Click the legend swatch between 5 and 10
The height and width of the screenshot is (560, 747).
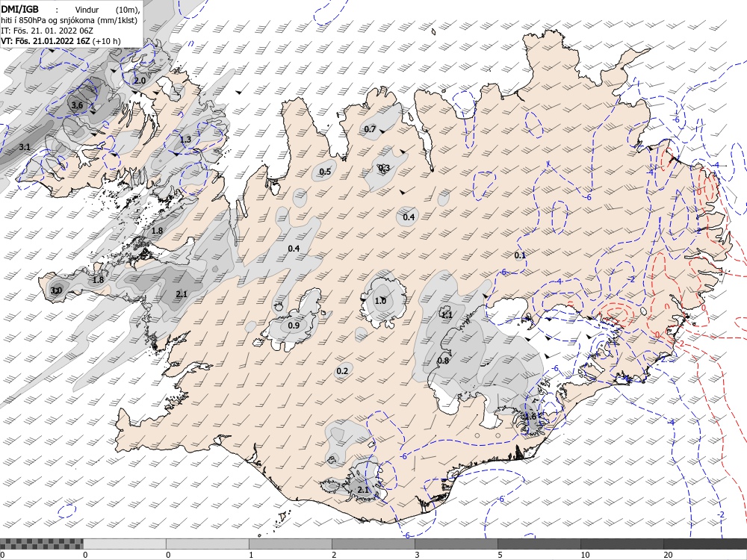(x=539, y=544)
